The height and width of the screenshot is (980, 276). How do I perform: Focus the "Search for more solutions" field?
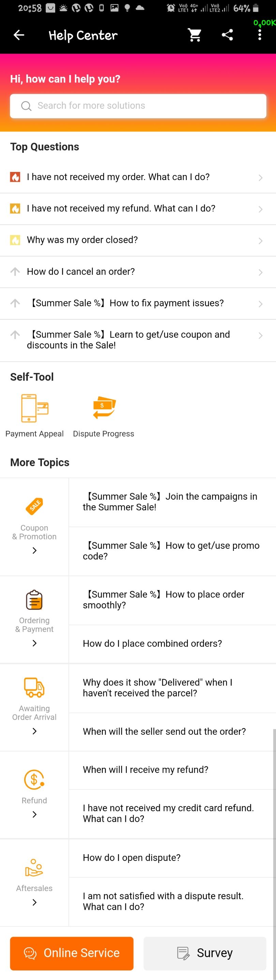[138, 106]
